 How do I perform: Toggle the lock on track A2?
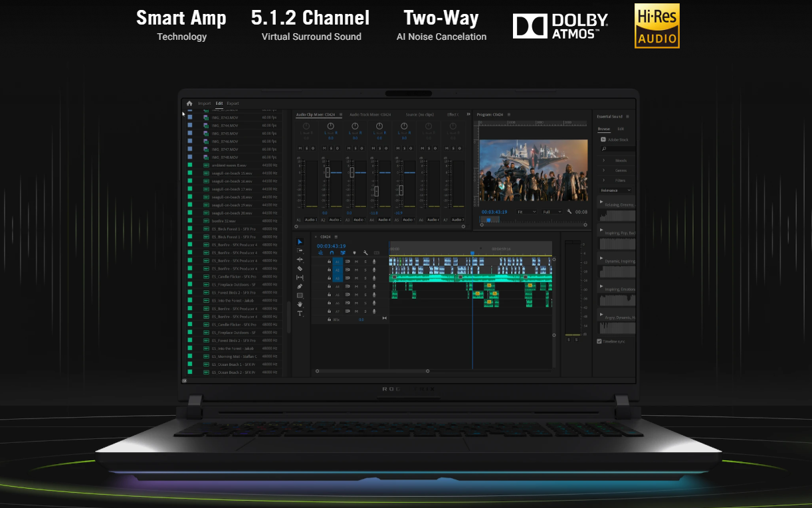point(329,270)
